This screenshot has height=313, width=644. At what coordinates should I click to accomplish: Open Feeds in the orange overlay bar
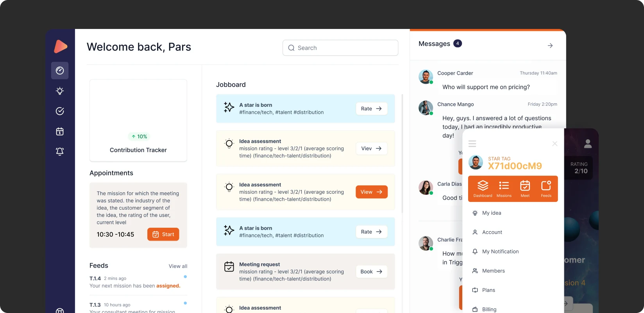[x=546, y=189]
